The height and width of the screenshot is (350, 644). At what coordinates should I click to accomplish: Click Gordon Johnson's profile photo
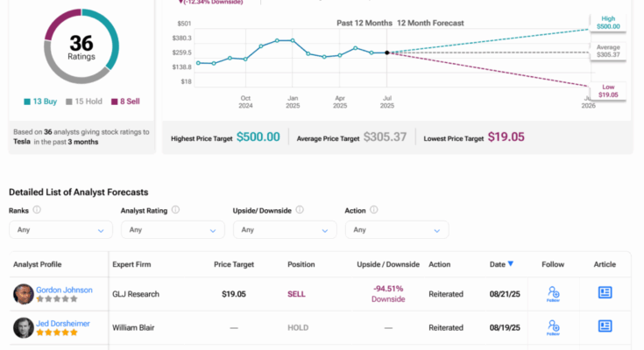pyautogui.click(x=24, y=294)
